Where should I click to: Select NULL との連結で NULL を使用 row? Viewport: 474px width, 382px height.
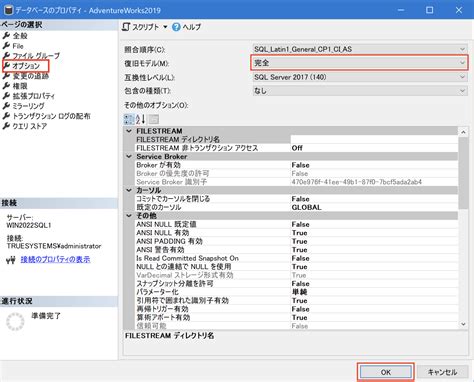296,267
